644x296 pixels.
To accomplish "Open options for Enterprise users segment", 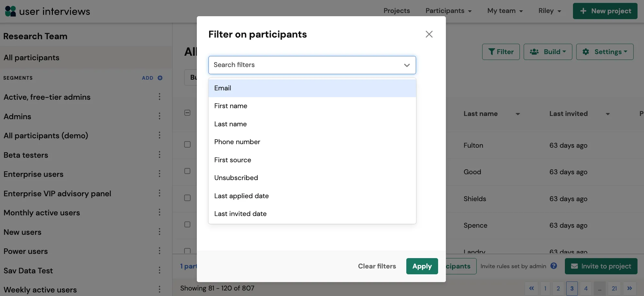I will point(160,174).
